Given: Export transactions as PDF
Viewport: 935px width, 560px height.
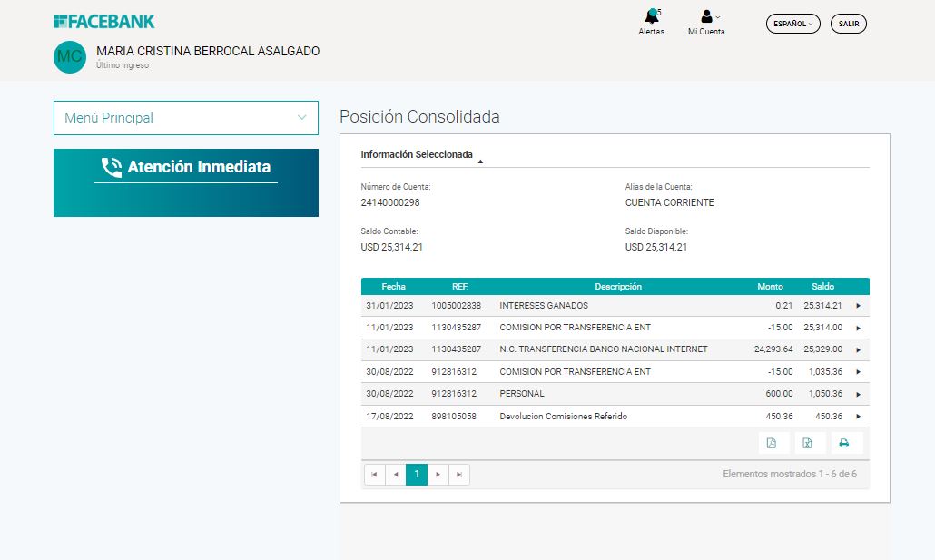Looking at the screenshot, I should point(772,443).
